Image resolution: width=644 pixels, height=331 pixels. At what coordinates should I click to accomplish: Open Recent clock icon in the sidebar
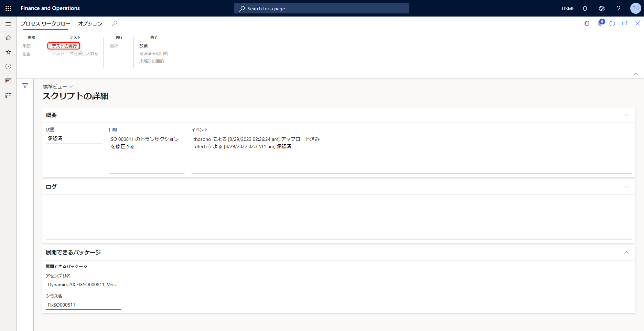pyautogui.click(x=8, y=66)
